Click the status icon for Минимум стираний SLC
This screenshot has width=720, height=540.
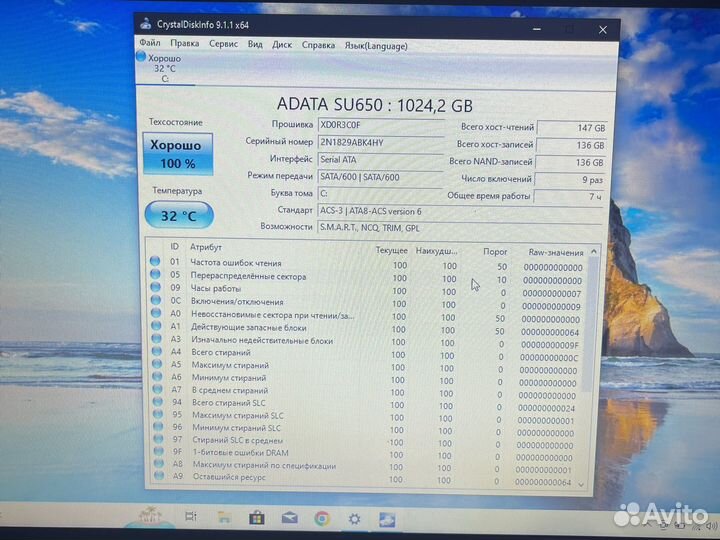tap(158, 426)
